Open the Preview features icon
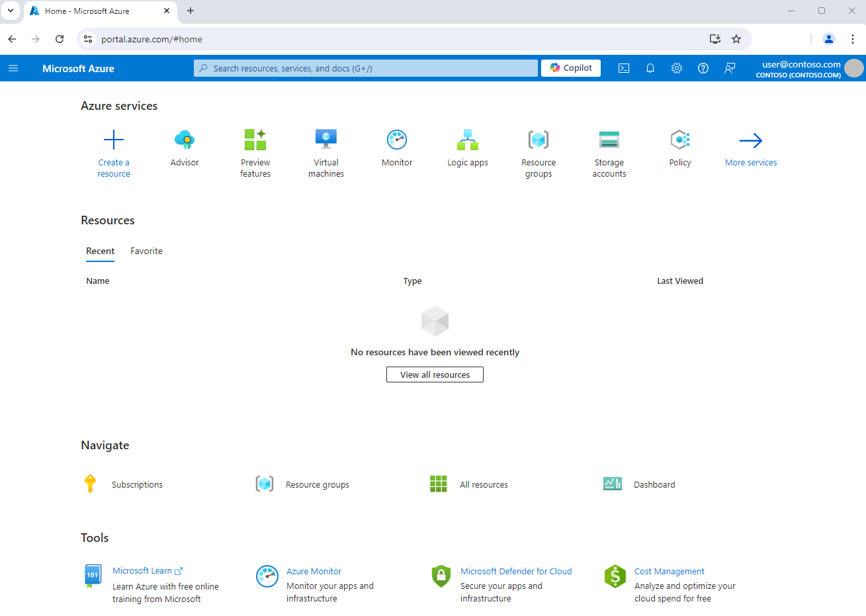 [x=255, y=140]
